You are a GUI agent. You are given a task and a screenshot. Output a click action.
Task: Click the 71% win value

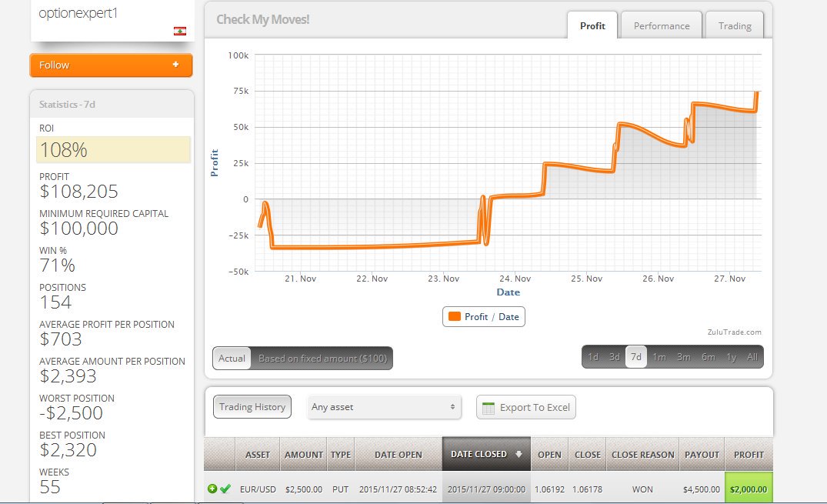tap(58, 265)
